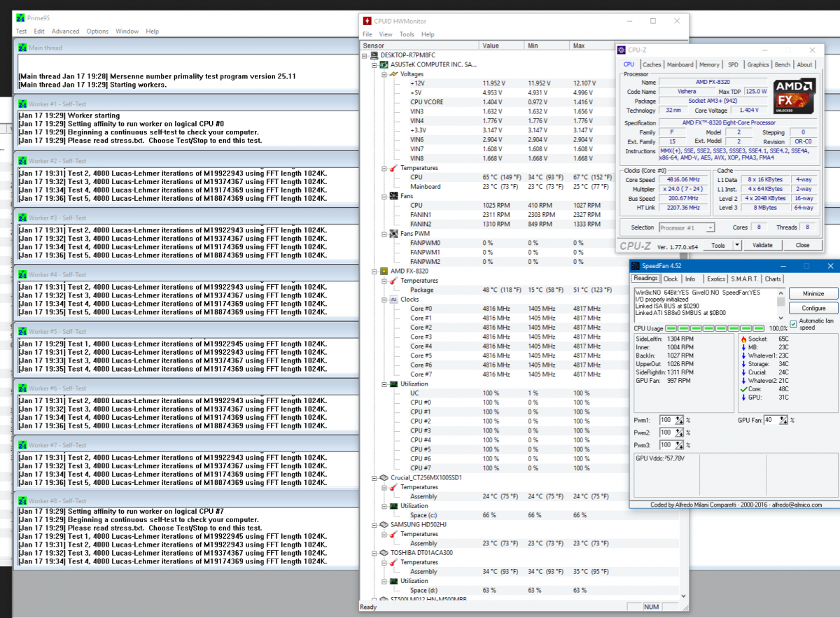Image resolution: width=840 pixels, height=618 pixels.
Task: Click the Pwm3 spinner arrows in SpeedFan
Action: [679, 445]
